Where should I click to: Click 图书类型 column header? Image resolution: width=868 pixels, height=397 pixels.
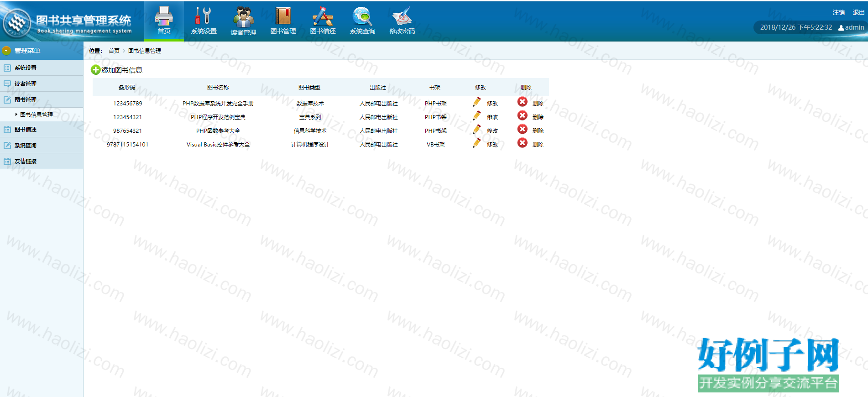(x=309, y=87)
